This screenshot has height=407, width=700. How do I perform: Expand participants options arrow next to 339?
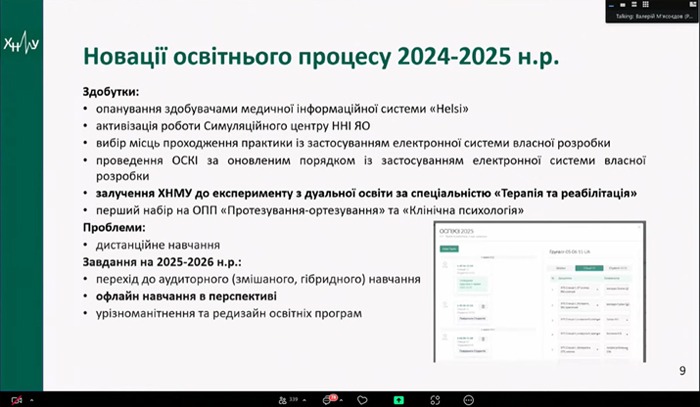point(304,400)
